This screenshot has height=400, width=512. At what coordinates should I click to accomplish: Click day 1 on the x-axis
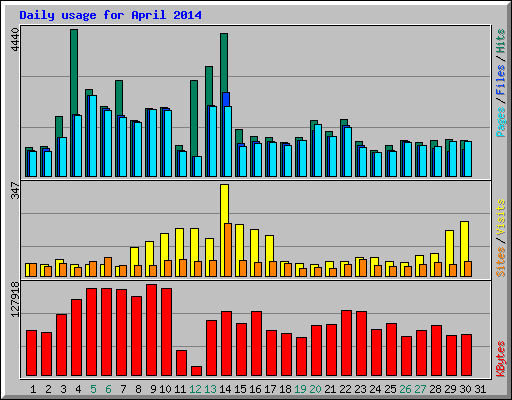click(33, 389)
